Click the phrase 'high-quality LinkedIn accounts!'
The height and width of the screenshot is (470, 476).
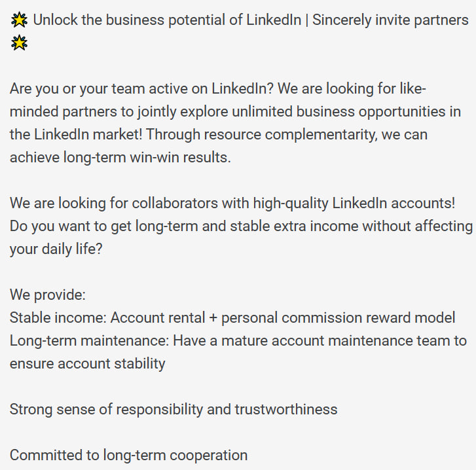pyautogui.click(x=354, y=204)
